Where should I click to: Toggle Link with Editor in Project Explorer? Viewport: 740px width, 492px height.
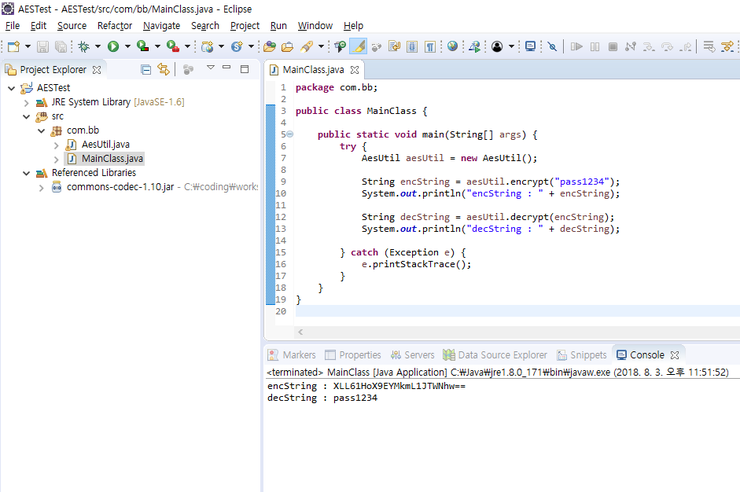[164, 70]
